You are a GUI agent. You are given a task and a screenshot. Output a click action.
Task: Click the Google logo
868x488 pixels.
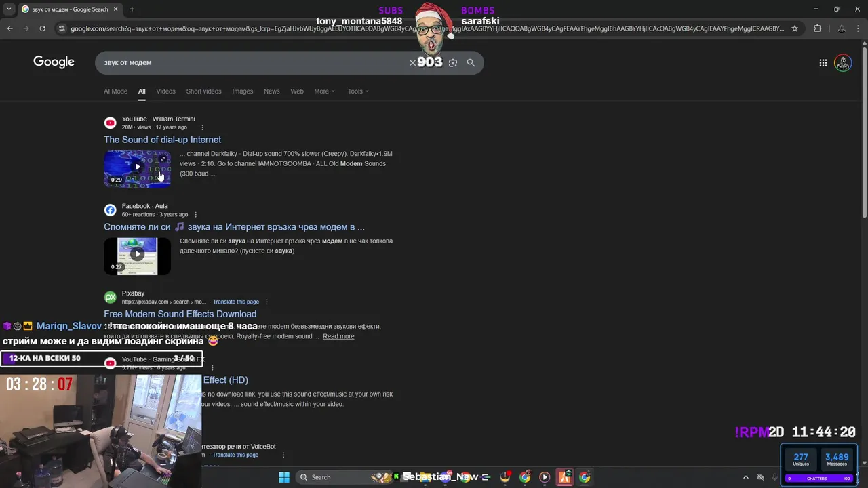pyautogui.click(x=54, y=62)
